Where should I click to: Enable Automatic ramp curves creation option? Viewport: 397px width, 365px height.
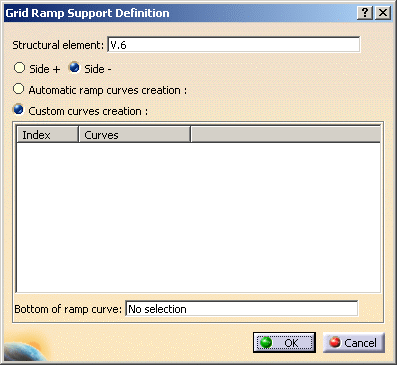[x=18, y=89]
